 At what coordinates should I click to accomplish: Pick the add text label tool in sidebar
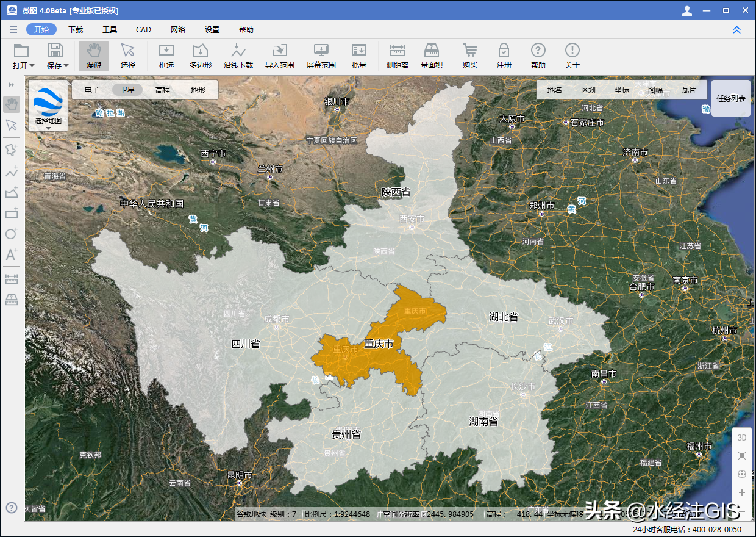pos(12,254)
